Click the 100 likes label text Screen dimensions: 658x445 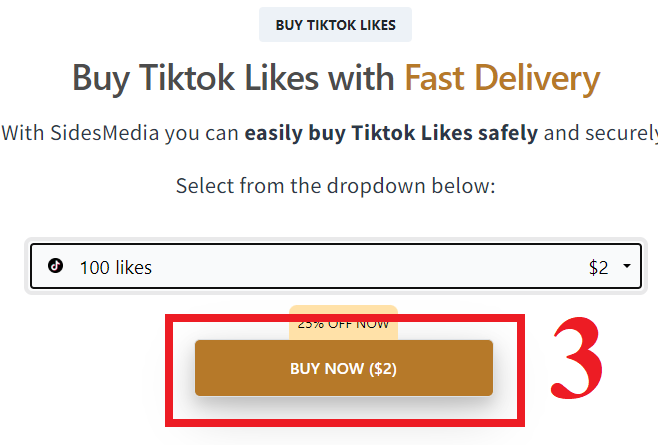coord(116,267)
